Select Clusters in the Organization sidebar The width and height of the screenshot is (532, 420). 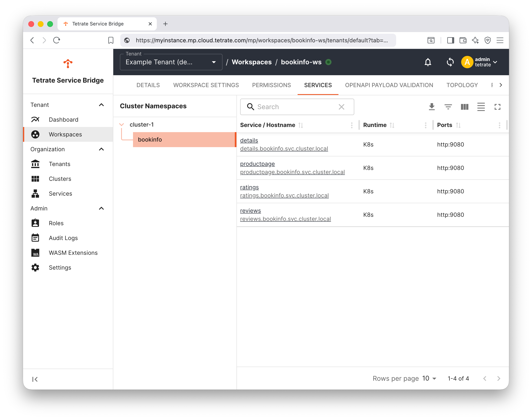[60, 179]
